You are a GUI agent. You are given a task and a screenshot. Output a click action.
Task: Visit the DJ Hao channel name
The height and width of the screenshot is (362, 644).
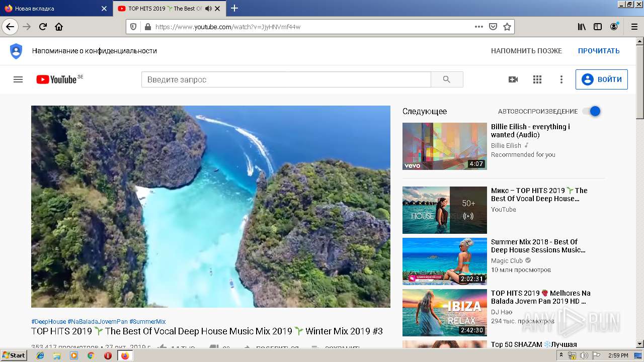[502, 312]
